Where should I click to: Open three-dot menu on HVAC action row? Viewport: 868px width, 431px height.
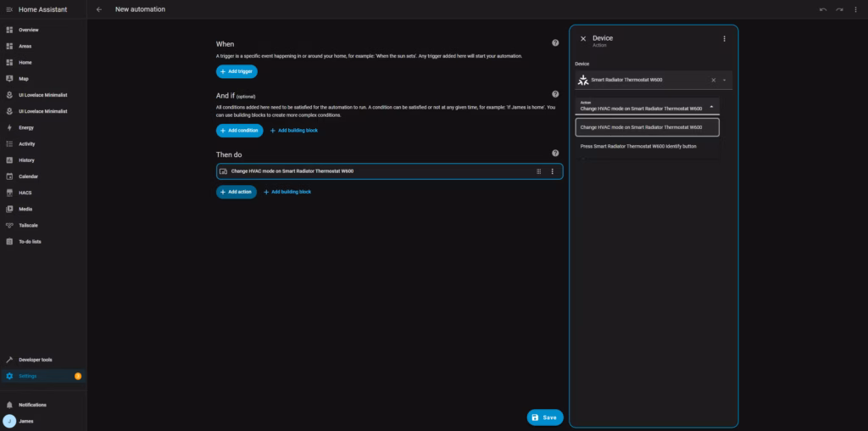click(x=552, y=171)
